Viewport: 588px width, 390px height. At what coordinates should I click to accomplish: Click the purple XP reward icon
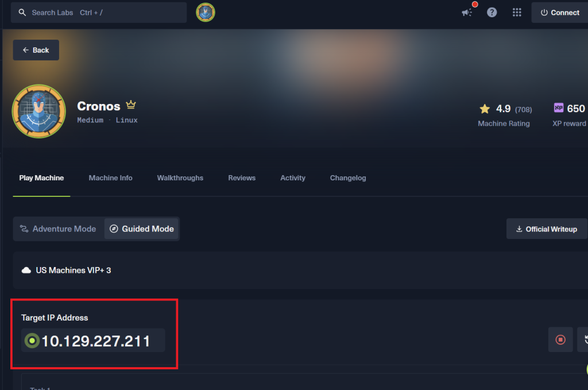tap(558, 108)
